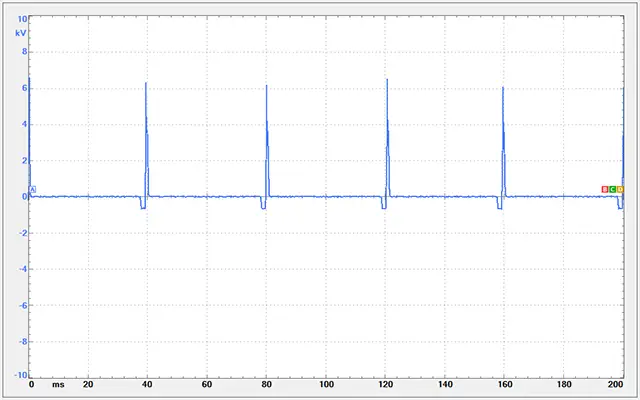The image size is (640, 400).
Task: Click the 20 ms time axis label
Action: click(x=88, y=384)
